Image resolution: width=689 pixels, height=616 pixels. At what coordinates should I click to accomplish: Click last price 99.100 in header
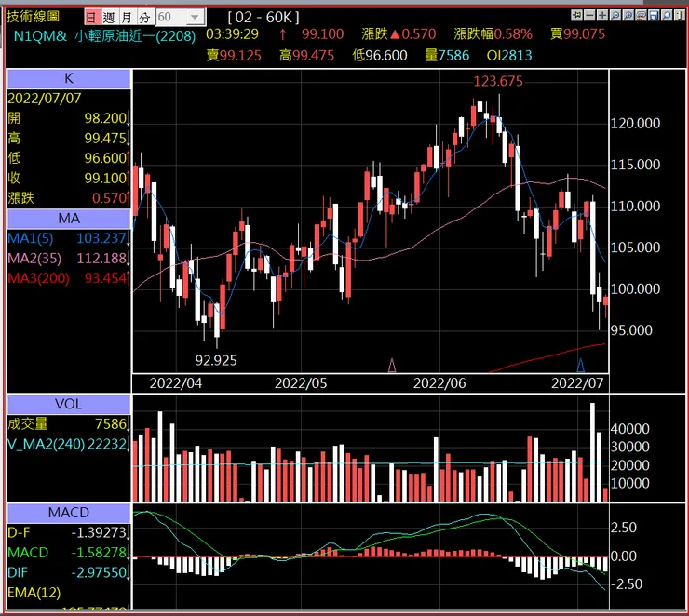(x=322, y=34)
